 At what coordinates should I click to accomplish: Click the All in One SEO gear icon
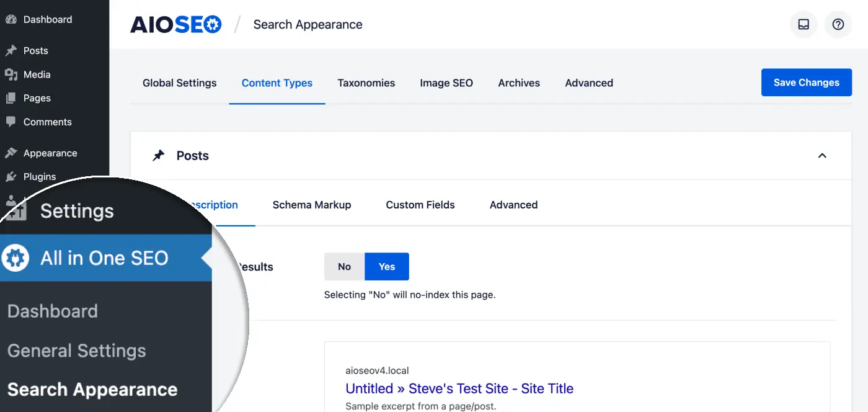[x=15, y=257]
